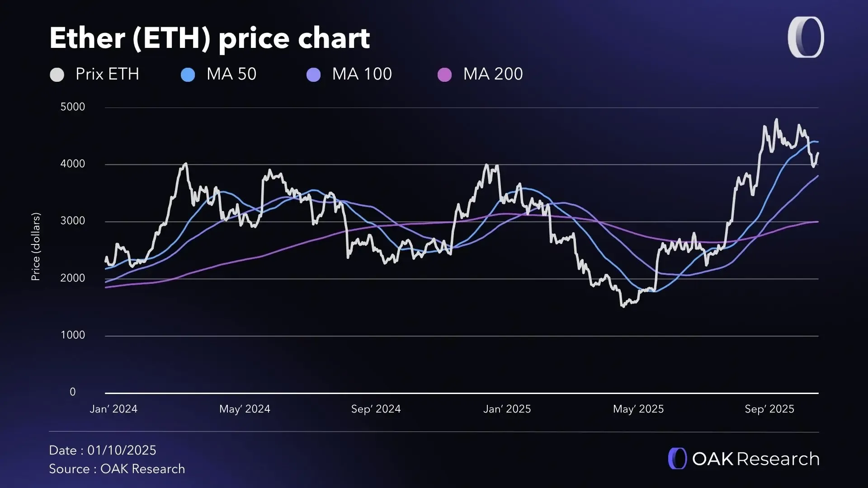This screenshot has height=488, width=868.
Task: Click the Ether (ETH) price chart title
Action: 209,38
